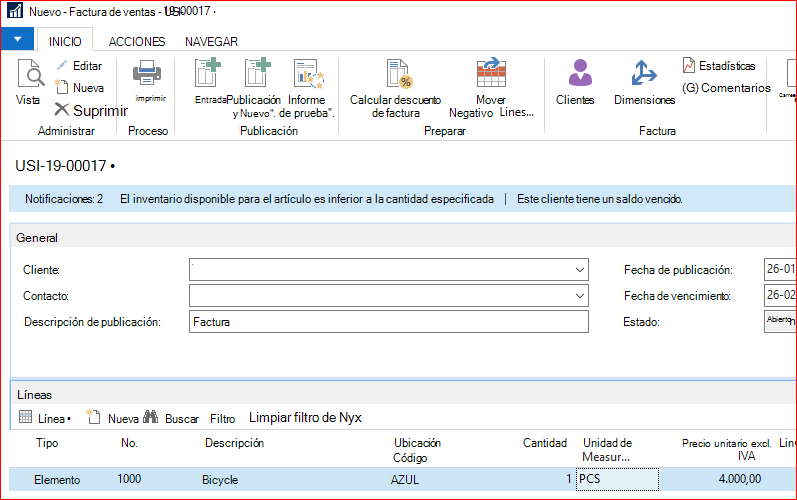Open the Dimensiones icon
Screen dimensions: 797x500
point(643,72)
